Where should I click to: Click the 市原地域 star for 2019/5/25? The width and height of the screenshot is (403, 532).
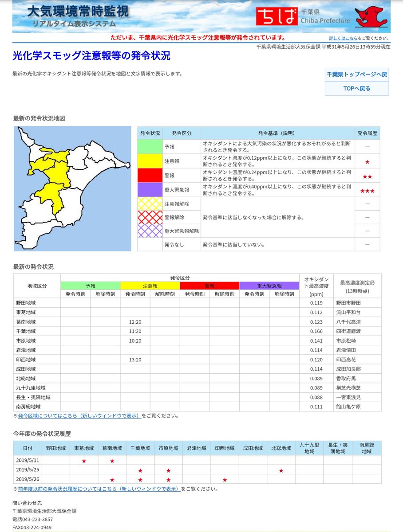pyautogui.click(x=168, y=470)
